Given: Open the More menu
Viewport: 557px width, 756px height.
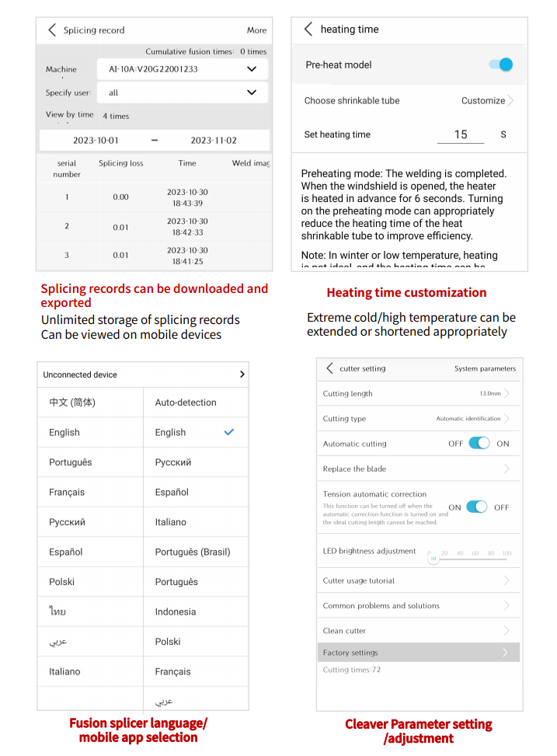Looking at the screenshot, I should click(x=256, y=30).
